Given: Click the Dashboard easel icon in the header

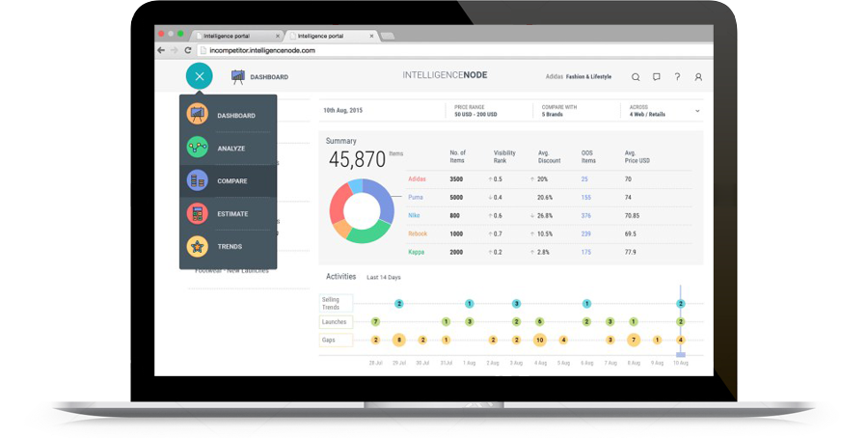Looking at the screenshot, I should click(x=238, y=76).
